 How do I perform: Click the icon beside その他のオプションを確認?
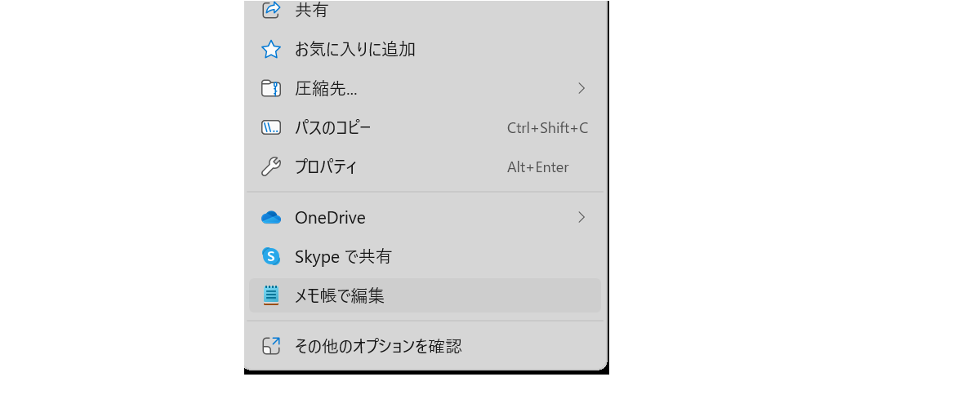tap(271, 346)
